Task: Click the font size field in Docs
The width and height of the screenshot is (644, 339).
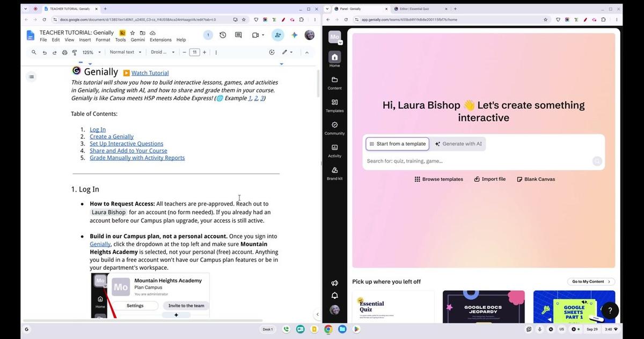Action: pyautogui.click(x=195, y=52)
